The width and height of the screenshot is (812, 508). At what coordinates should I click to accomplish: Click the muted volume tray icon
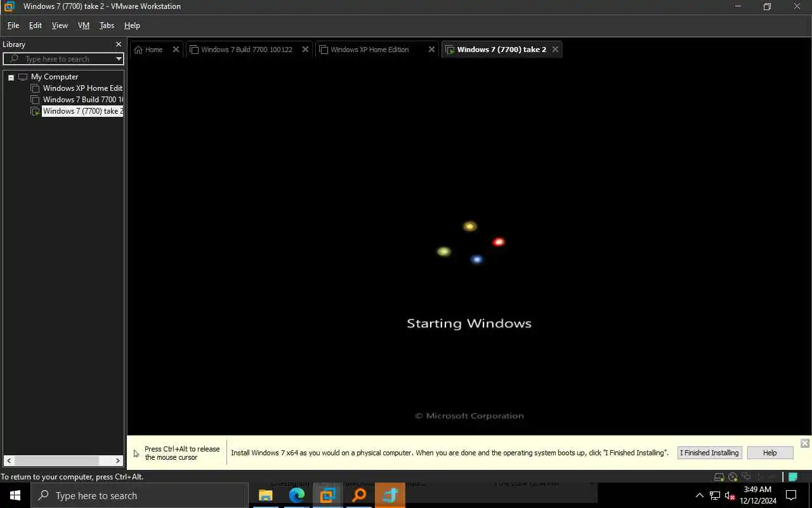pyautogui.click(x=730, y=496)
